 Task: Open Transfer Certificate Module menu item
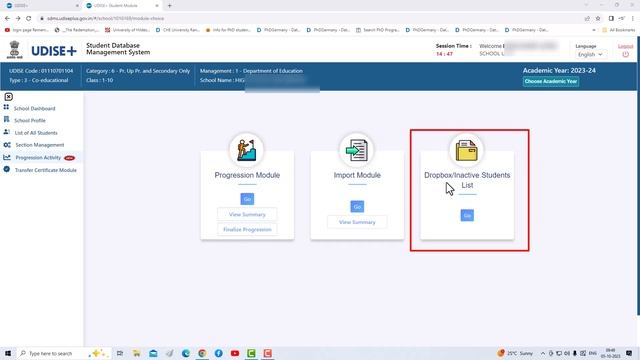(x=45, y=170)
